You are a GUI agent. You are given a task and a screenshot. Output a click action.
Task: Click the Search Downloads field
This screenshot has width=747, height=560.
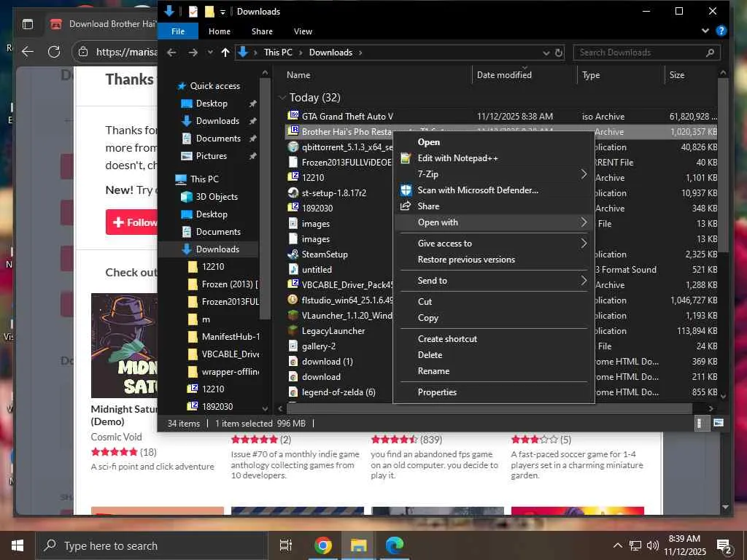(x=647, y=52)
